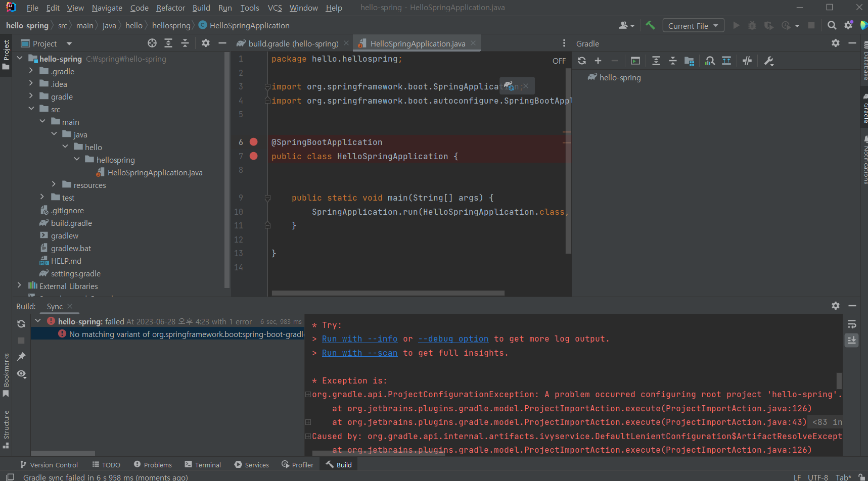Click the Run with --info link
The height and width of the screenshot is (481, 868).
359,339
